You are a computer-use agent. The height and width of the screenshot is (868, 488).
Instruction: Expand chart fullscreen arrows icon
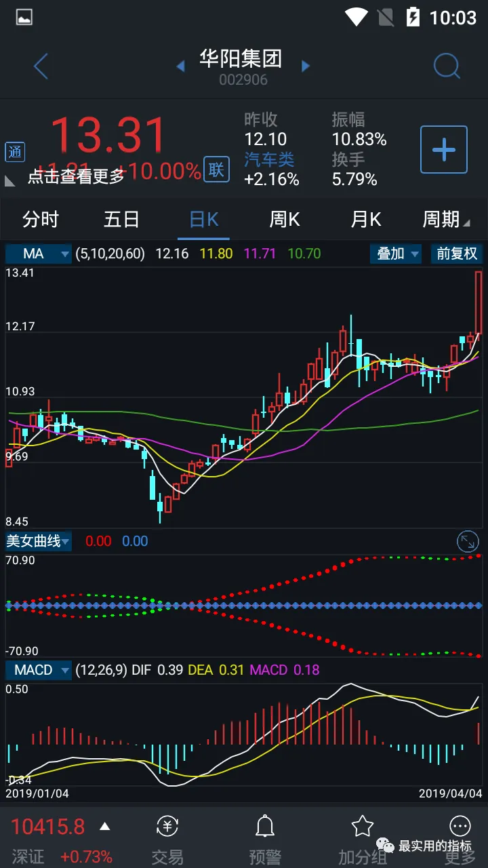click(x=468, y=541)
